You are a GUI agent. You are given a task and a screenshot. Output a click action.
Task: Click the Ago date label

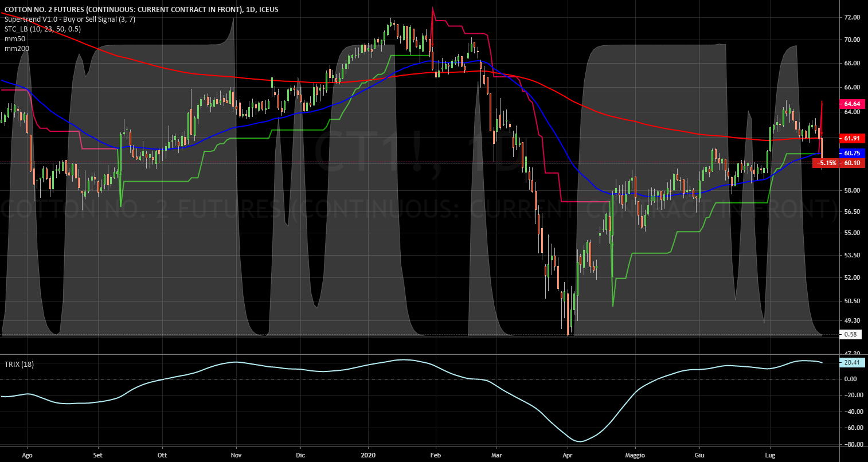tap(27, 456)
